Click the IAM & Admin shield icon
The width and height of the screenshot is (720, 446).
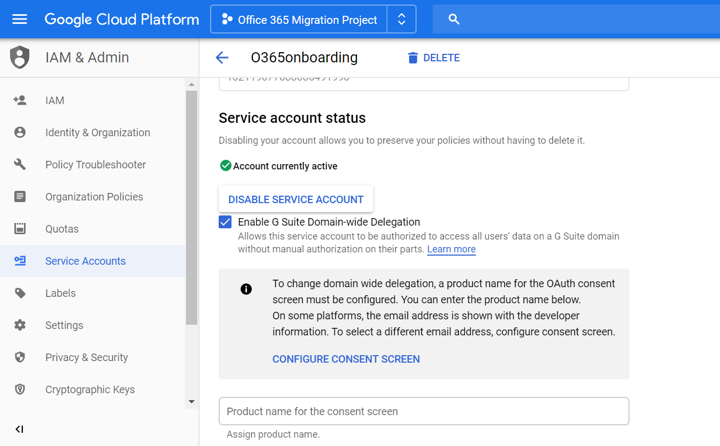tap(20, 58)
